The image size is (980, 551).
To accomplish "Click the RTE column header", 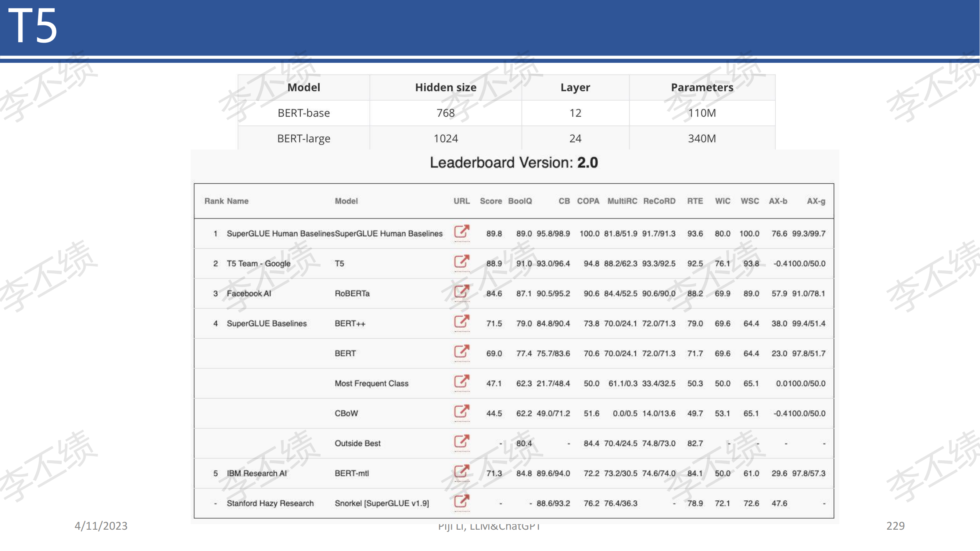I will [x=695, y=201].
